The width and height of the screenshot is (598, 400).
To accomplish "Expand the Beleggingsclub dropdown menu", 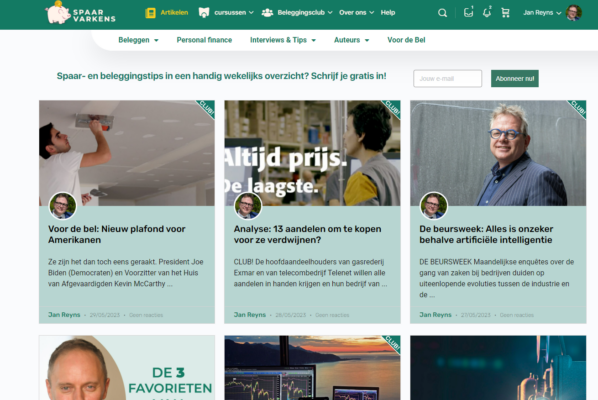I will pyautogui.click(x=330, y=13).
